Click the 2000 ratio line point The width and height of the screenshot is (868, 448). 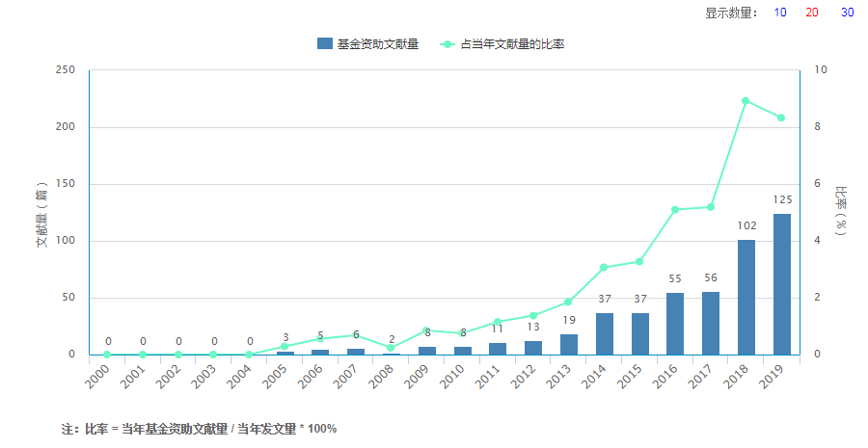(x=107, y=355)
